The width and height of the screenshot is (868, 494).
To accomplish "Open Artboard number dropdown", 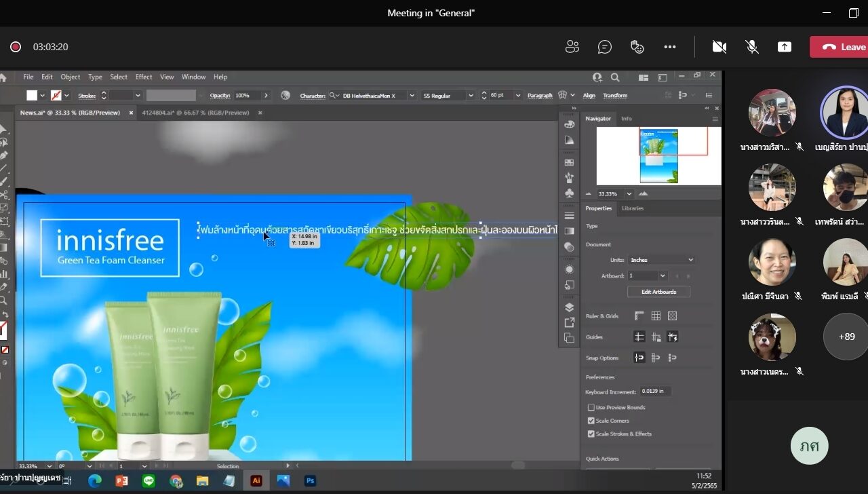I will pyautogui.click(x=663, y=276).
